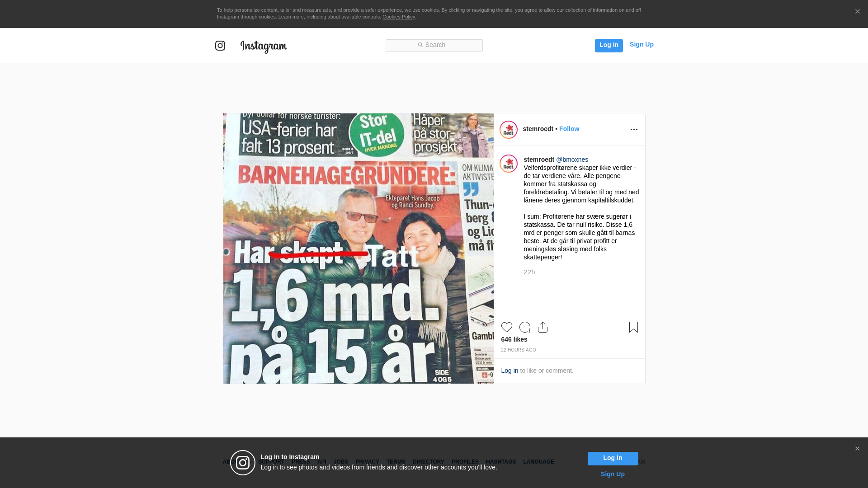Click the 22h caption timestamp
Screen dimensions: 868x488
coord(529,272)
